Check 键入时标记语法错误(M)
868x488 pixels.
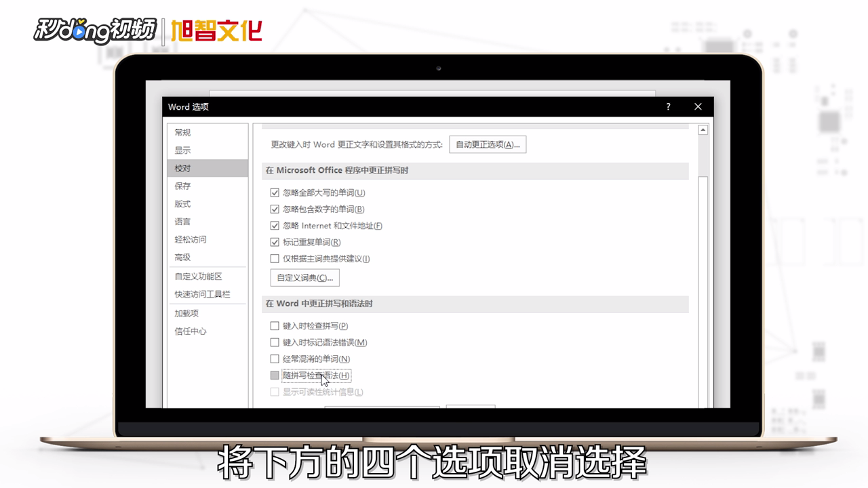point(275,342)
